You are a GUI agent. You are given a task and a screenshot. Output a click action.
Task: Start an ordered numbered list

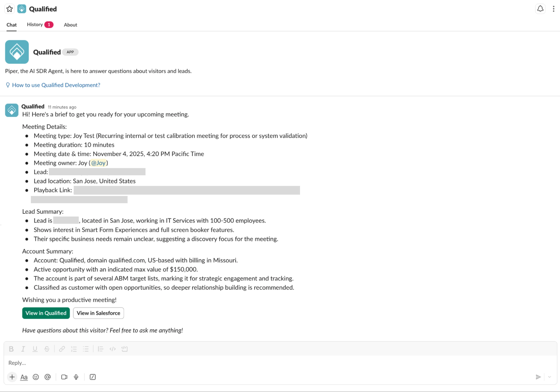pyautogui.click(x=74, y=349)
